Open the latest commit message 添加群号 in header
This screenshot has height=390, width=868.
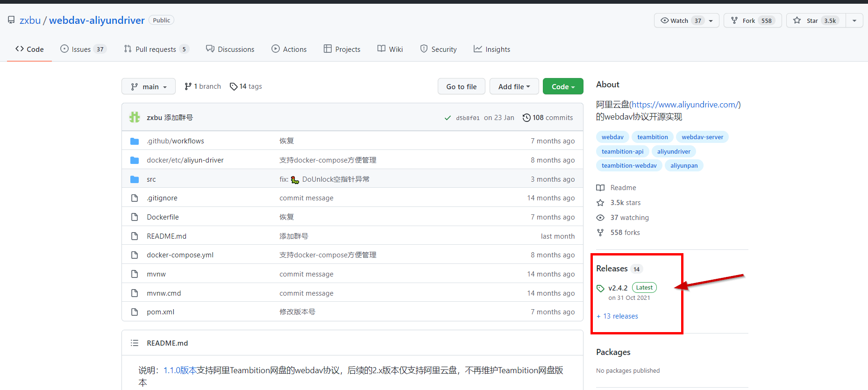[x=178, y=118]
